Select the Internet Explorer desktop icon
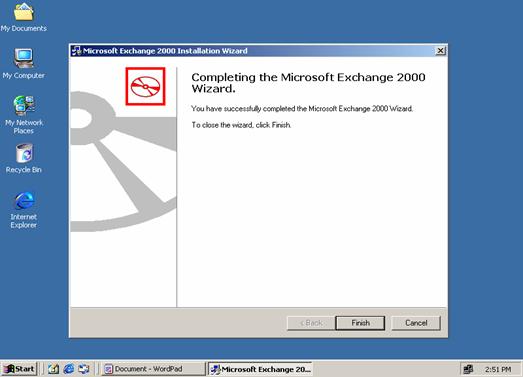Image resolution: width=523 pixels, height=377 pixels. (24, 210)
